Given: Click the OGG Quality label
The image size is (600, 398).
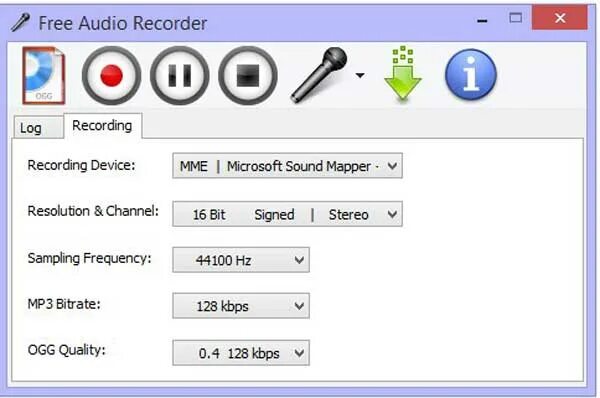Looking at the screenshot, I should 67,350.
